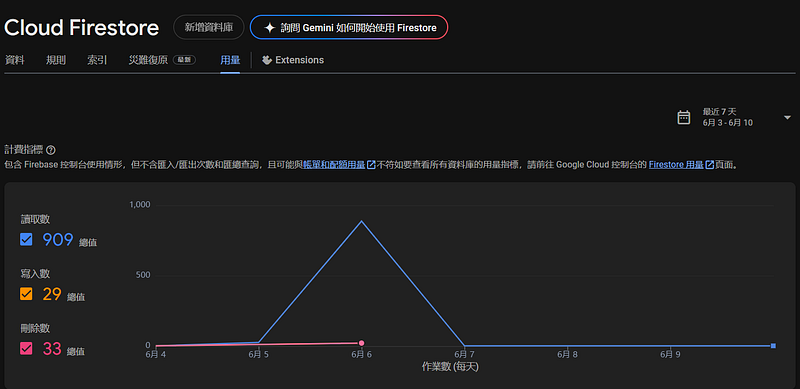Screen dimensions: 800x389
Task: Select the 用量 tab
Action: [230, 60]
